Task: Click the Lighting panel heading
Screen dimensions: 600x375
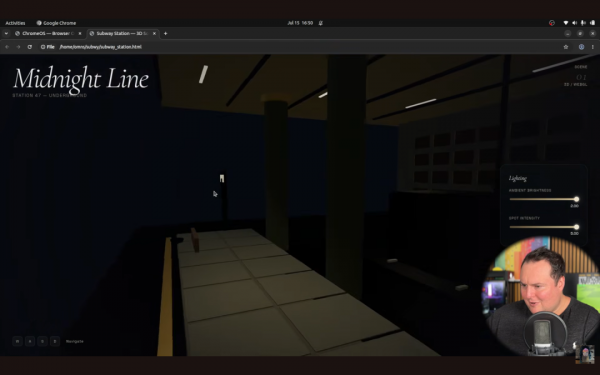Action: (x=518, y=178)
